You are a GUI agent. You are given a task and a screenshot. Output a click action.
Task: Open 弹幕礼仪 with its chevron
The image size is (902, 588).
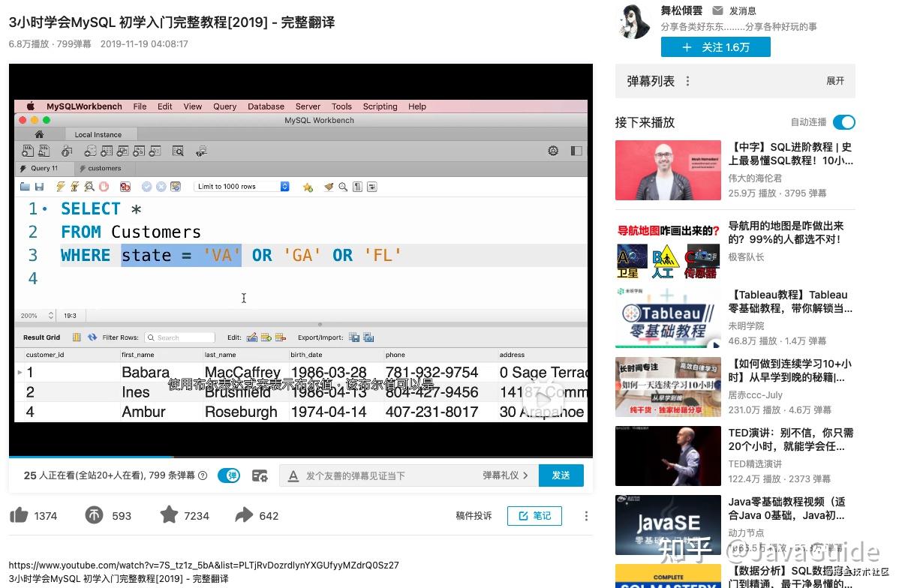point(506,475)
